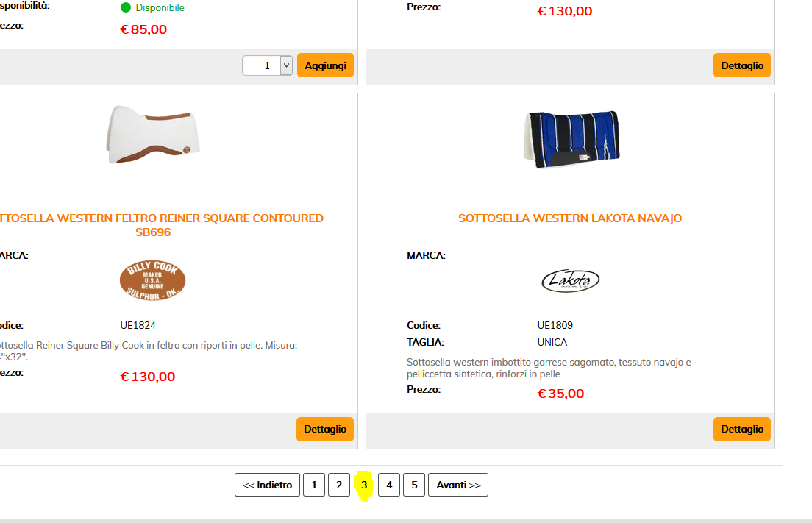Go to page 2 of results
The image size is (812, 523).
pyautogui.click(x=339, y=485)
